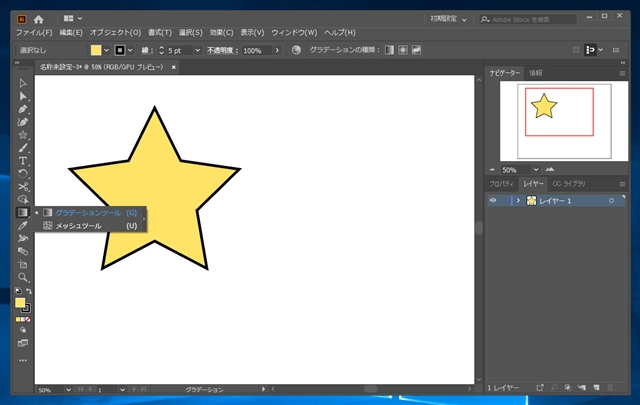Image resolution: width=640 pixels, height=405 pixels.
Task: Open 効果(C) menu
Action: coord(221,33)
